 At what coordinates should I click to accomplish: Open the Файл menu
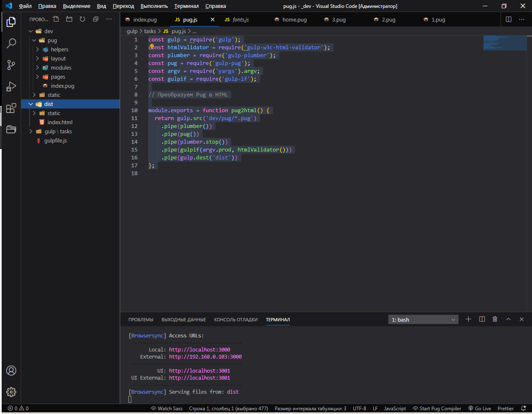(x=25, y=6)
